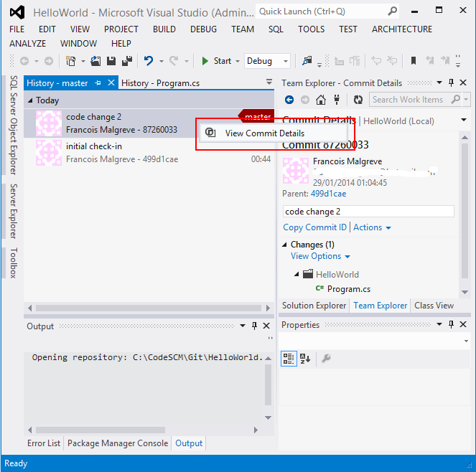Click Team Explorer Home icon
Image resolution: width=476 pixels, height=472 pixels.
(x=321, y=100)
